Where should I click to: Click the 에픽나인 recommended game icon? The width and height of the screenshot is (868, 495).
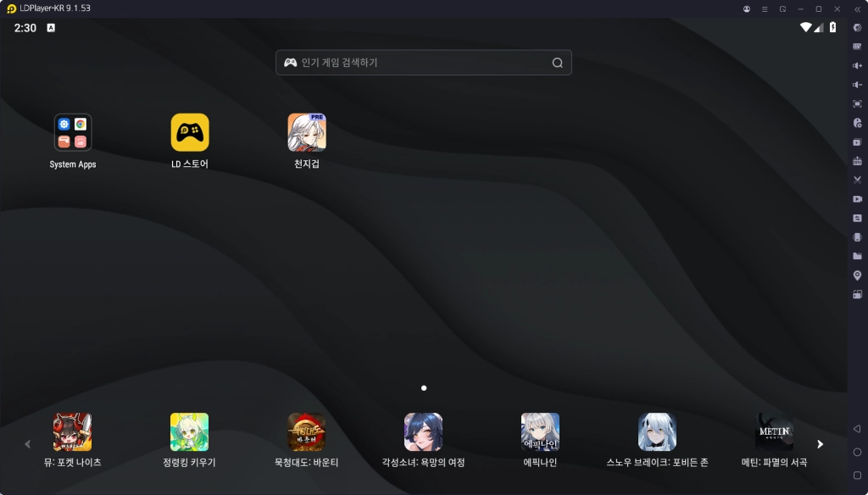tap(540, 432)
